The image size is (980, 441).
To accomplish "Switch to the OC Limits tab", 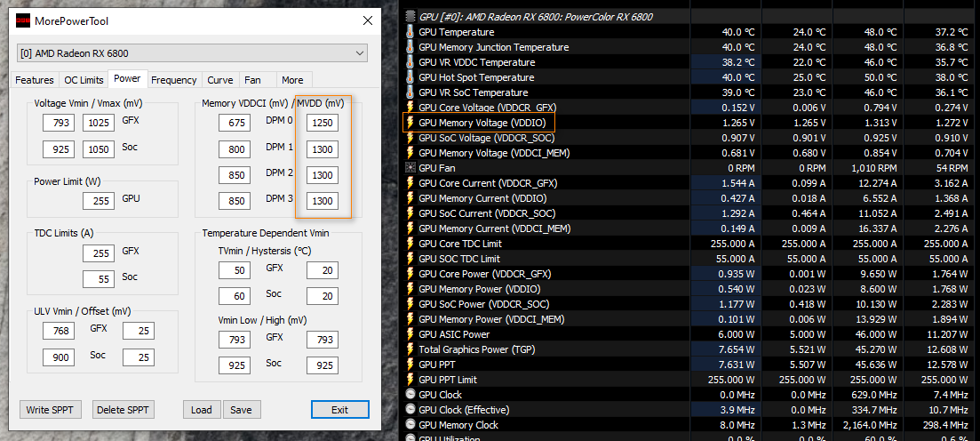I will (84, 80).
